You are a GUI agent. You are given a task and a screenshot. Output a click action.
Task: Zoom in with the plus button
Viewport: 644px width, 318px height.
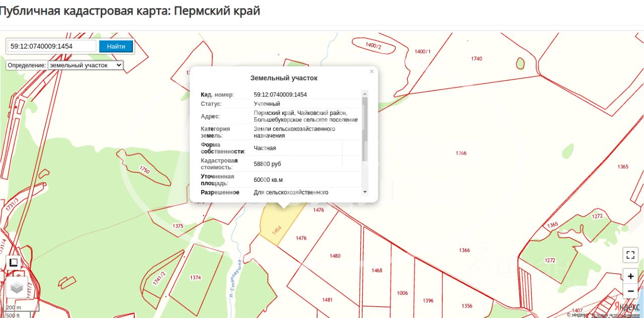[x=630, y=276]
